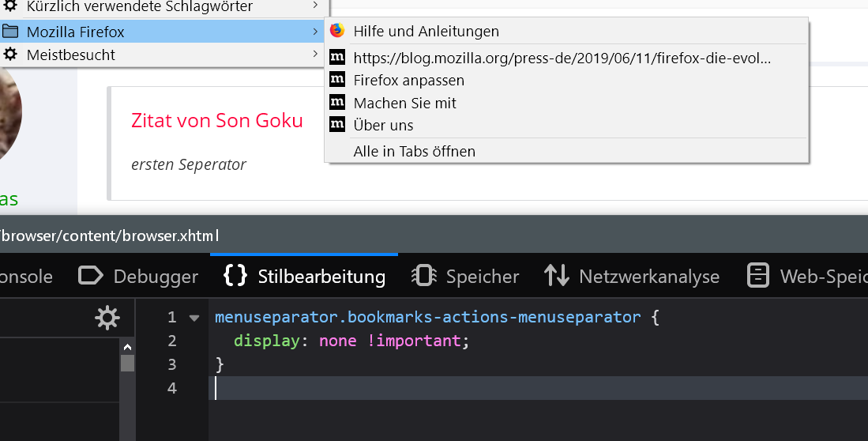868x441 pixels.
Task: Click the style sheet options gear icon
Action: [107, 318]
